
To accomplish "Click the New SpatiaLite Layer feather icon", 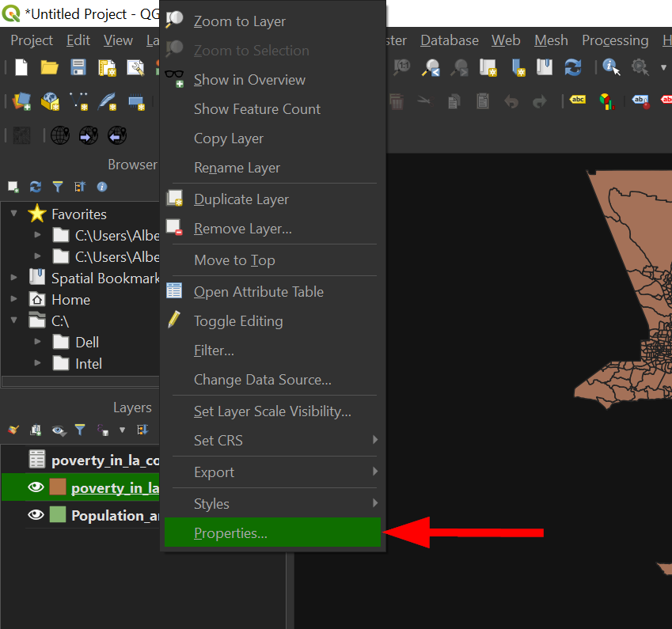I will pos(107,101).
